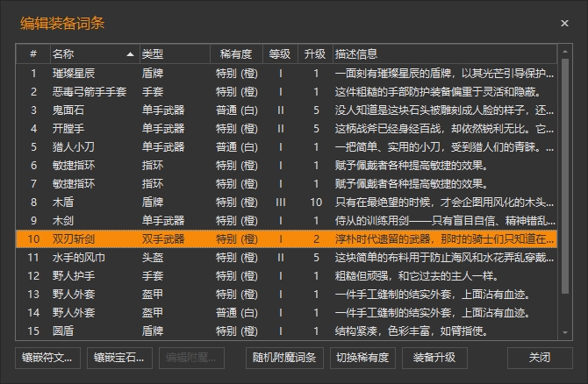Click level II in 开膛手 row
Image resolution: width=588 pixels, height=384 pixels.
281,129
